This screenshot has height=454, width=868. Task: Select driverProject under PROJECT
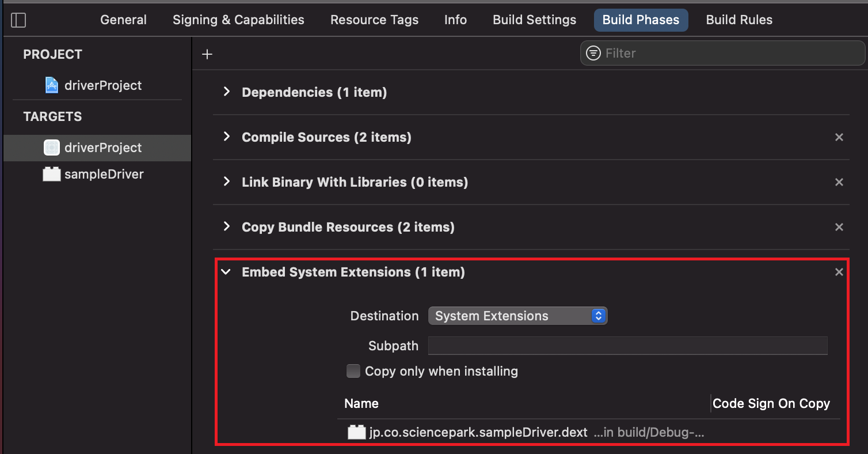pos(103,85)
